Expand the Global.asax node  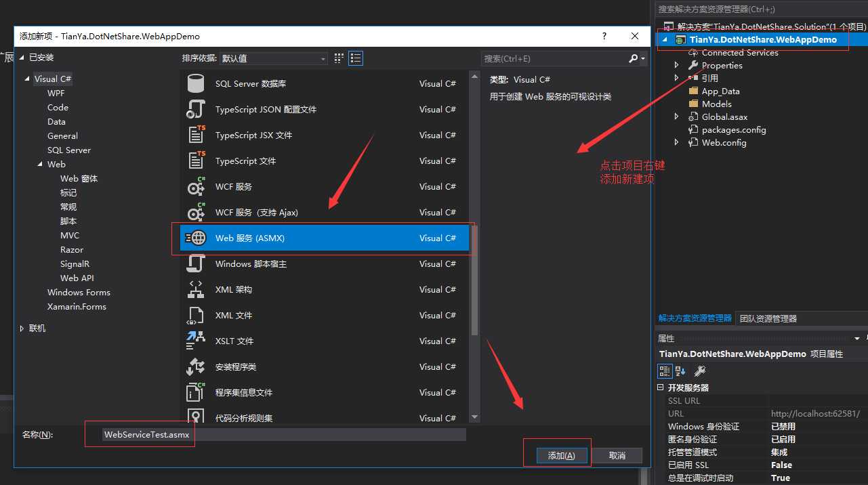point(676,117)
